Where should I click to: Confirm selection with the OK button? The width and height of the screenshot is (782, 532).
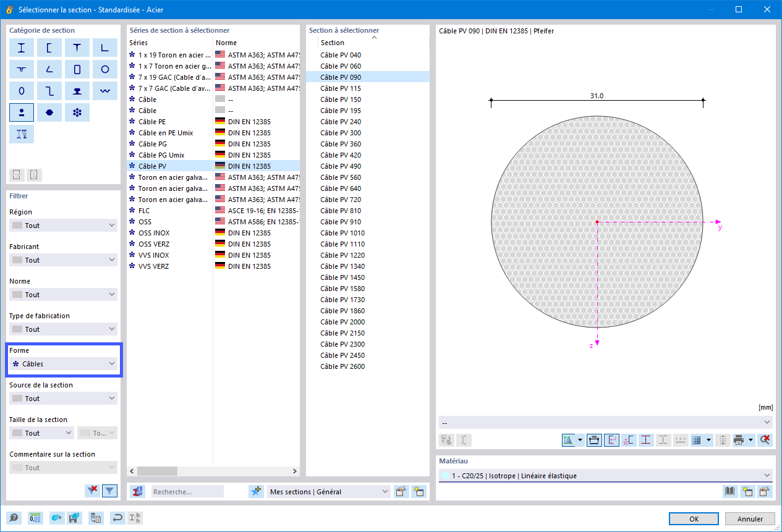coord(694,519)
